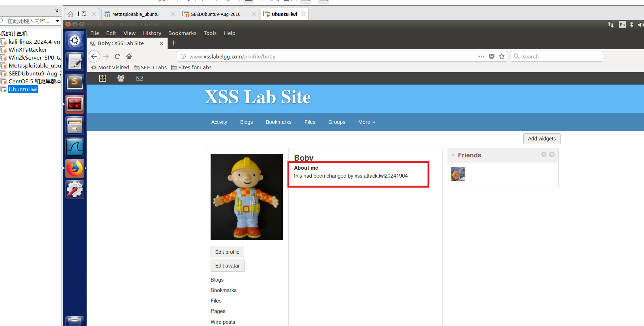
Task: Open Bluetooth indicator in top panel
Action: click(x=632, y=25)
